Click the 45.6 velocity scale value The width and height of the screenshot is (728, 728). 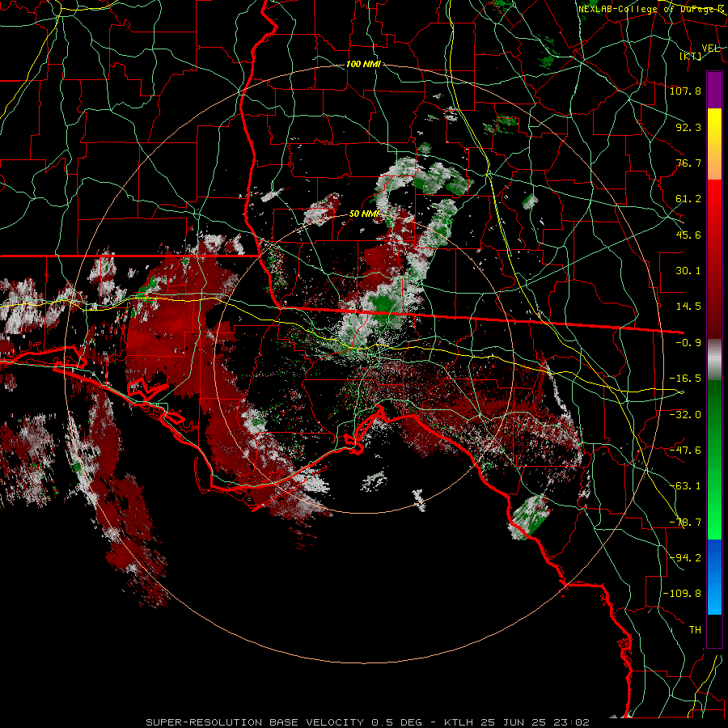click(688, 235)
